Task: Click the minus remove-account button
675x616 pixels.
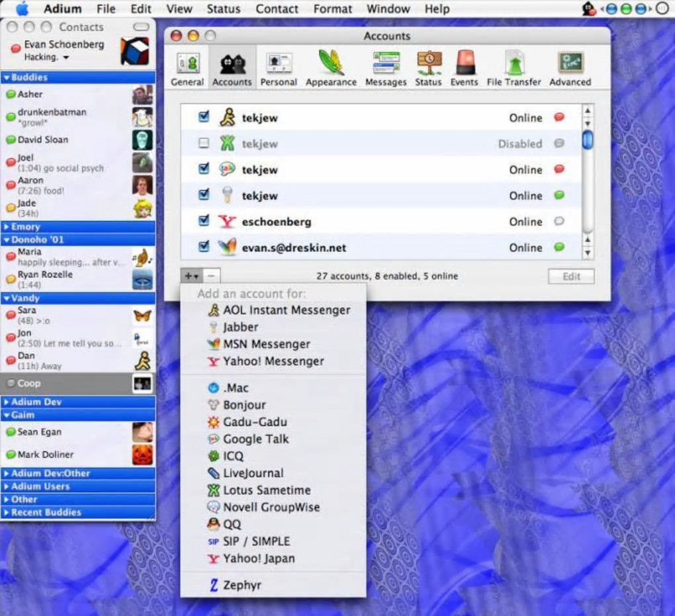Action: click(211, 276)
